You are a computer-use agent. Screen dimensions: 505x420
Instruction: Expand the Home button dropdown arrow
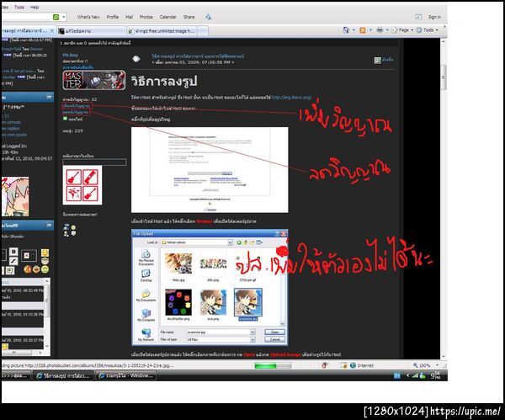[x=353, y=30]
